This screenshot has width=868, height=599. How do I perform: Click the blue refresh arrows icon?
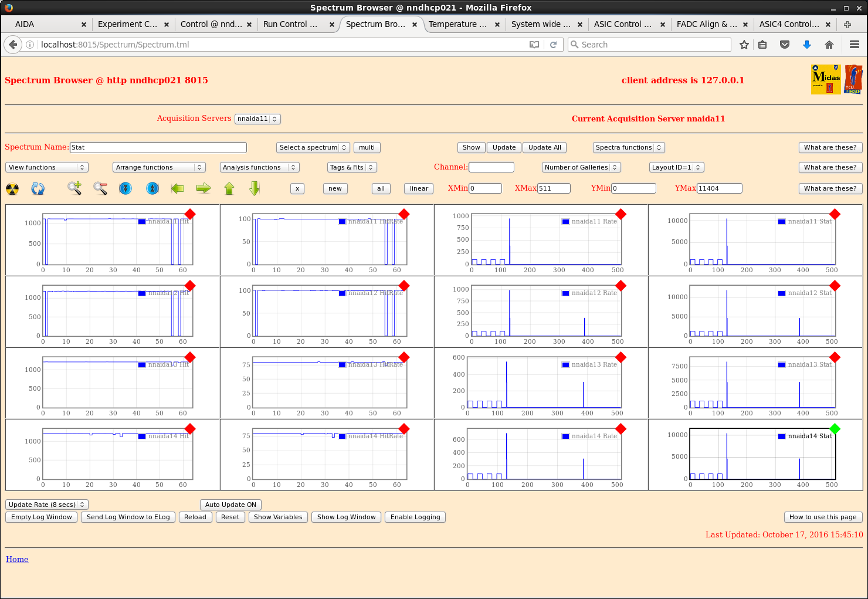click(x=38, y=189)
